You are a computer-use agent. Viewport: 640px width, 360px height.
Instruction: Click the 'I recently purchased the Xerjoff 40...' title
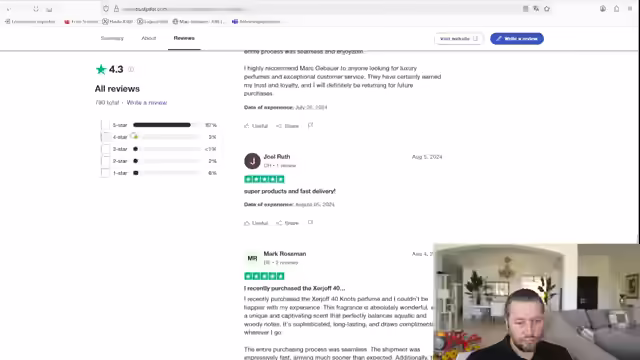pyautogui.click(x=294, y=288)
